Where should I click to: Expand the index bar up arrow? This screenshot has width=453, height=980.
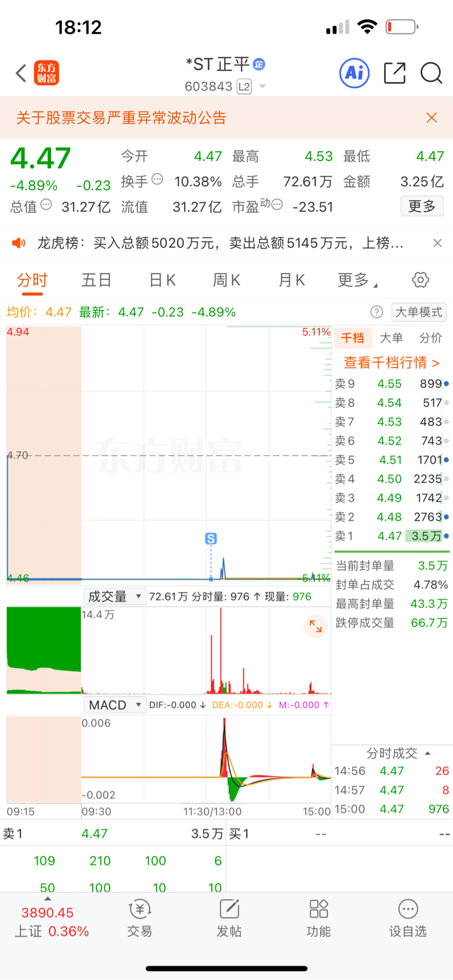click(48, 899)
